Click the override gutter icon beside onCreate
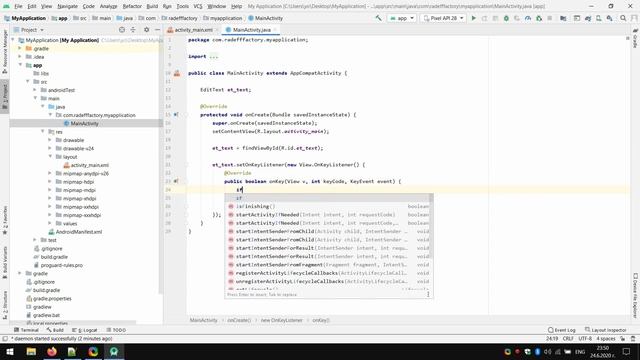Viewport: 640px width, 360px height. tap(176, 115)
